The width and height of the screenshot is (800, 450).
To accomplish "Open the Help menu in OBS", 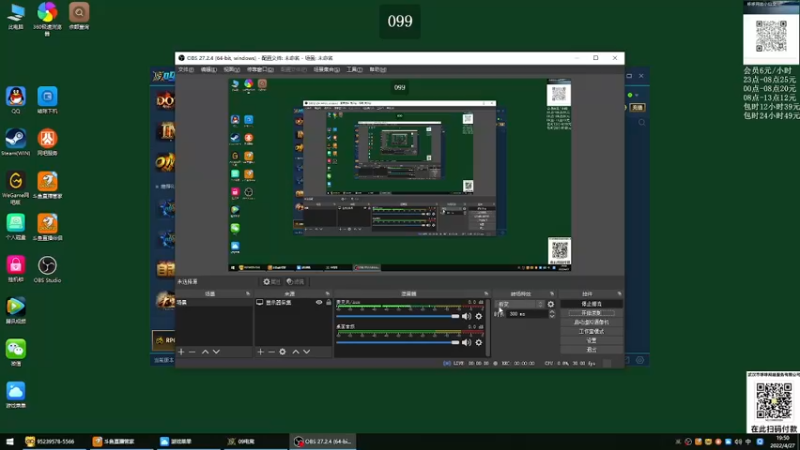I will [378, 69].
